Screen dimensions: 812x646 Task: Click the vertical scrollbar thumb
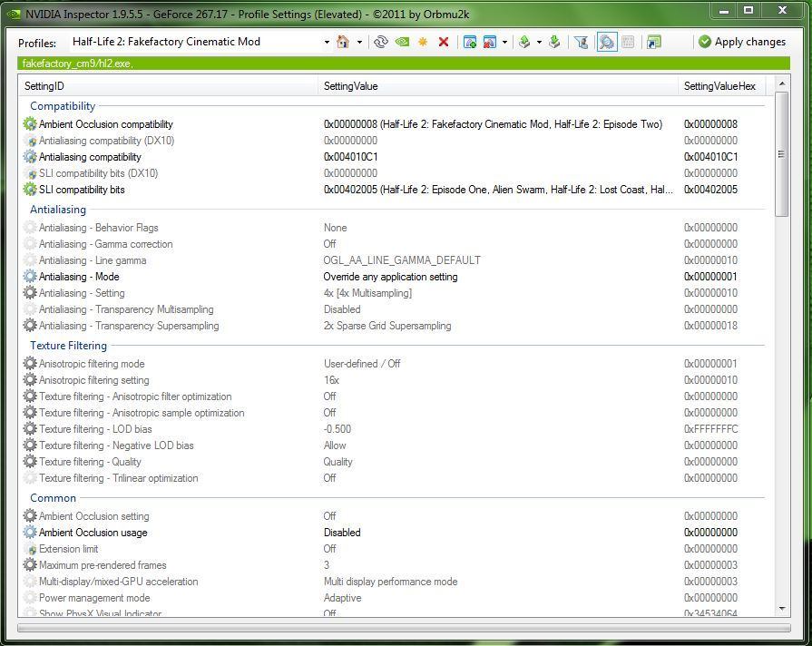(782, 154)
